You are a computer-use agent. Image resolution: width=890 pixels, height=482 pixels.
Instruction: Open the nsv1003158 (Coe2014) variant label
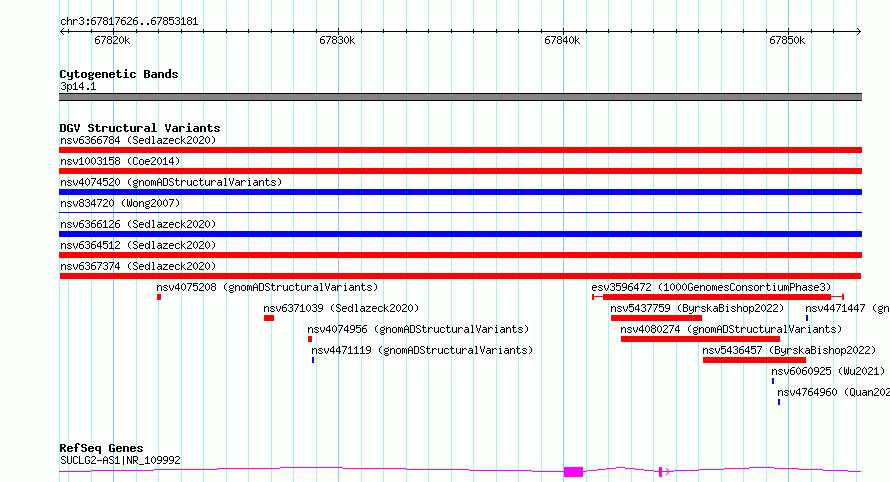[120, 161]
